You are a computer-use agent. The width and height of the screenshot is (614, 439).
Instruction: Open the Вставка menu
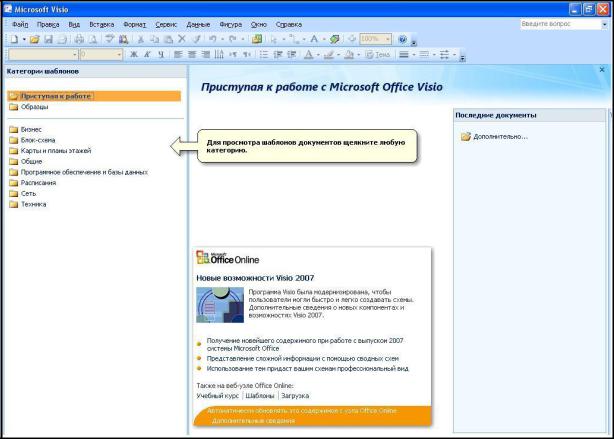click(101, 24)
